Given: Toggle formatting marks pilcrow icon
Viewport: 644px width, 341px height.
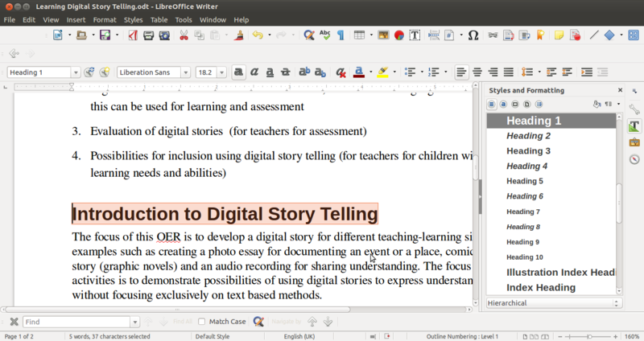Looking at the screenshot, I should pyautogui.click(x=341, y=35).
